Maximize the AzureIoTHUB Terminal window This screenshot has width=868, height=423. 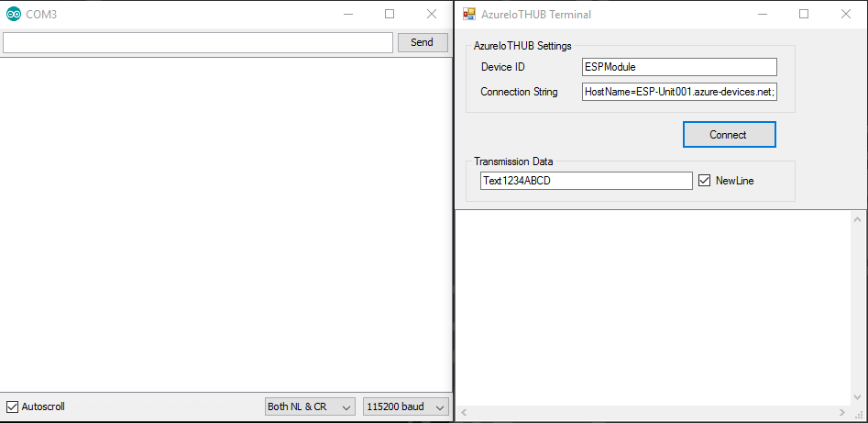point(804,15)
